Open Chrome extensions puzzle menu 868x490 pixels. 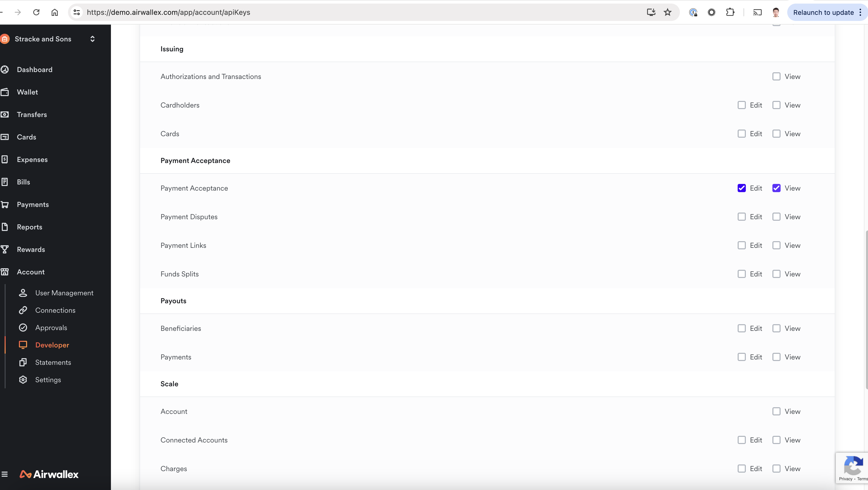(730, 12)
